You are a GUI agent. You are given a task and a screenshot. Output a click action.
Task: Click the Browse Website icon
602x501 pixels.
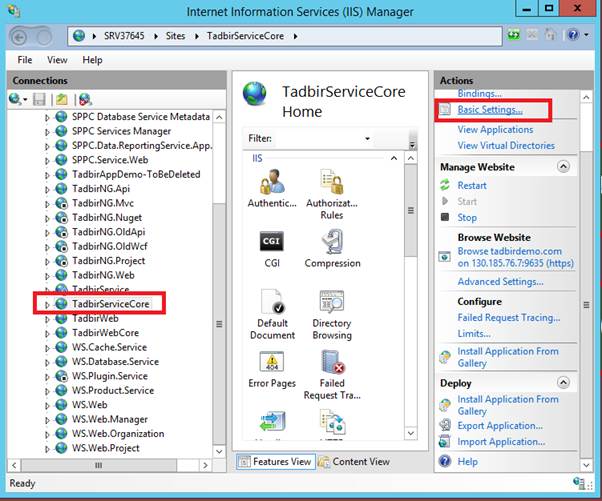(445, 256)
